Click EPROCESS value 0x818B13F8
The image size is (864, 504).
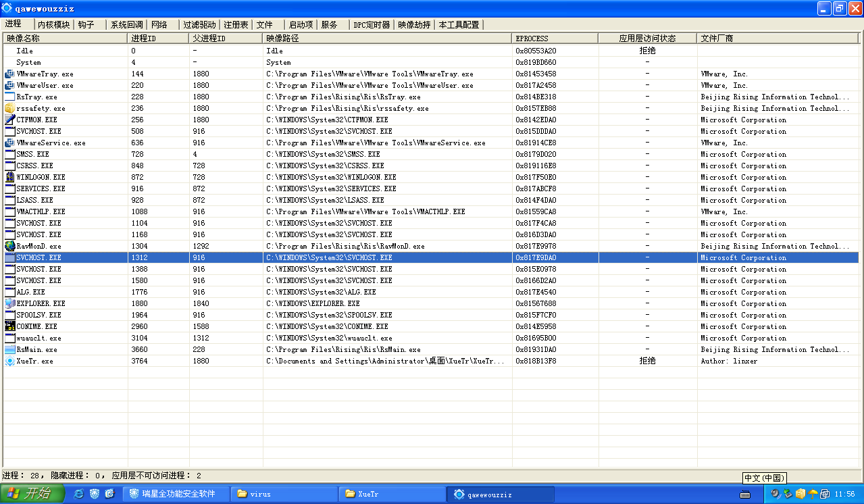[x=536, y=361]
